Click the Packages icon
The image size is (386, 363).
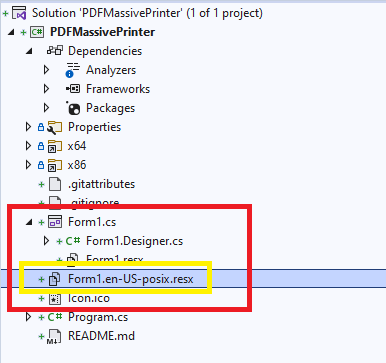[73, 108]
